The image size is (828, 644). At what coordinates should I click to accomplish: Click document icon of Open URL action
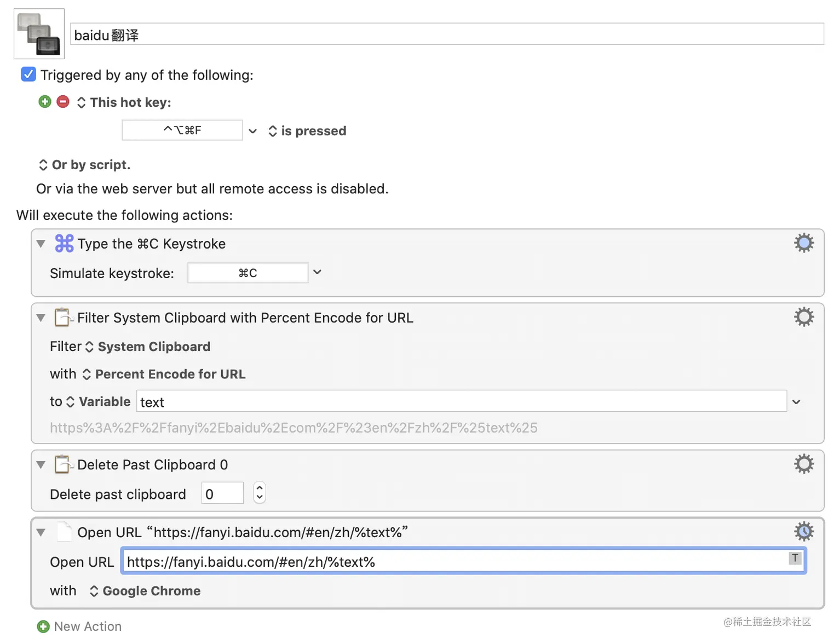pyautogui.click(x=64, y=532)
